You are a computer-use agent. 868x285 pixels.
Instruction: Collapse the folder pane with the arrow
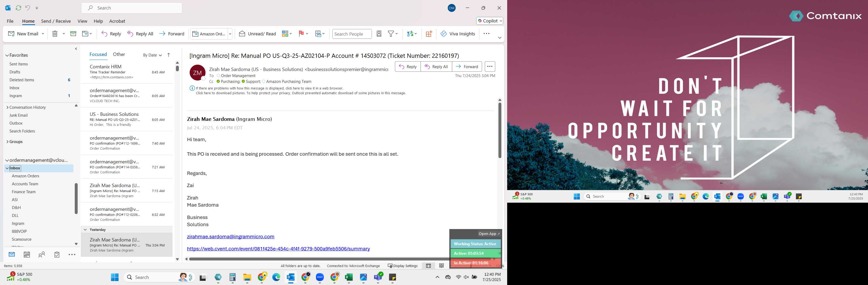pyautogui.click(x=76, y=49)
